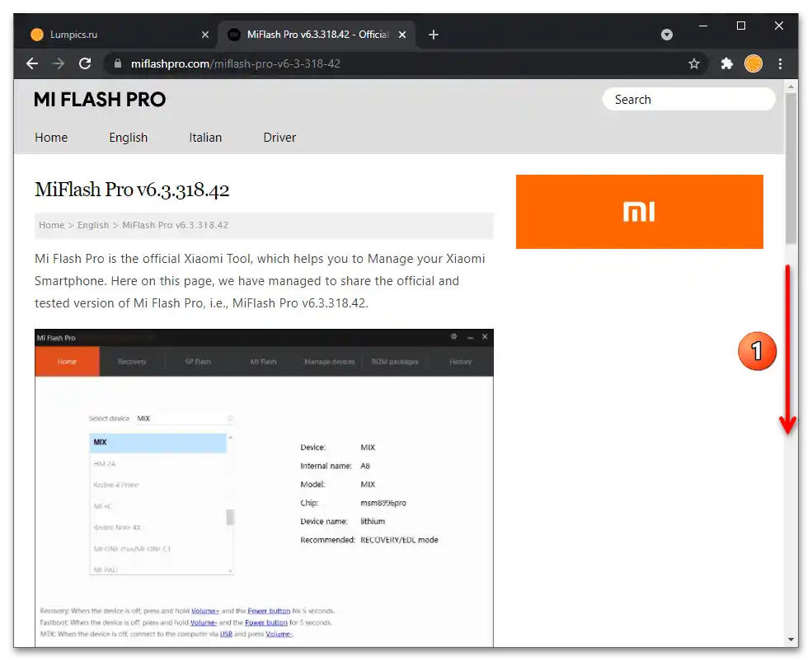The width and height of the screenshot is (812, 661).
Task: Switch to the Lumpics.ru tab
Action: coord(115,35)
